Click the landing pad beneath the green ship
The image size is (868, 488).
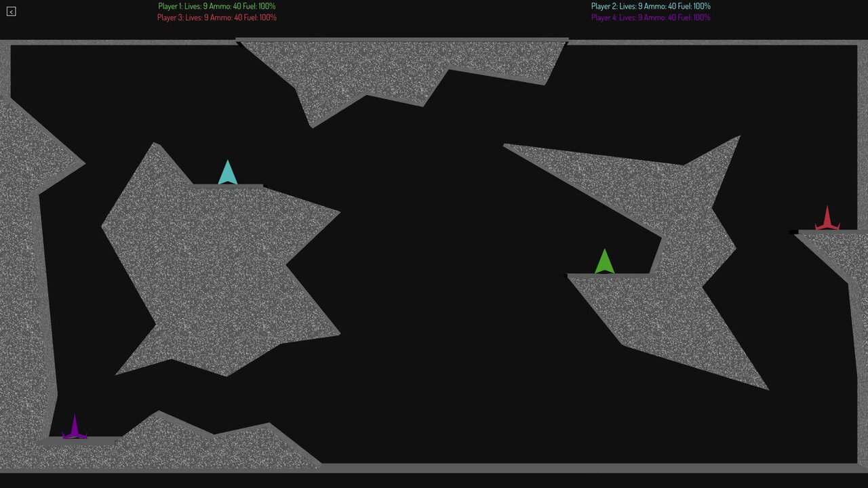tap(607, 276)
